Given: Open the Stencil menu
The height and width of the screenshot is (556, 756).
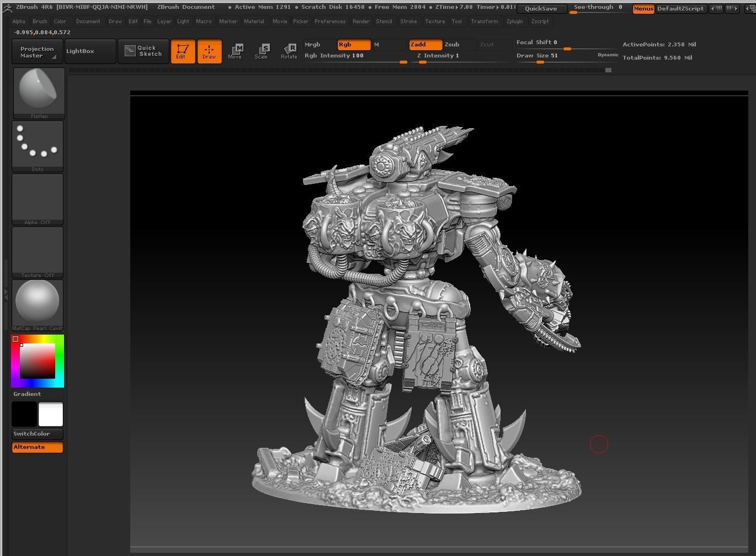Looking at the screenshot, I should pos(384,22).
